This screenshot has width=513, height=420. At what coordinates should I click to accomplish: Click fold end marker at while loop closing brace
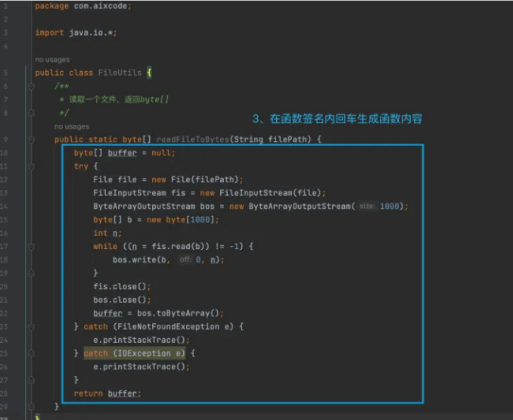32,273
